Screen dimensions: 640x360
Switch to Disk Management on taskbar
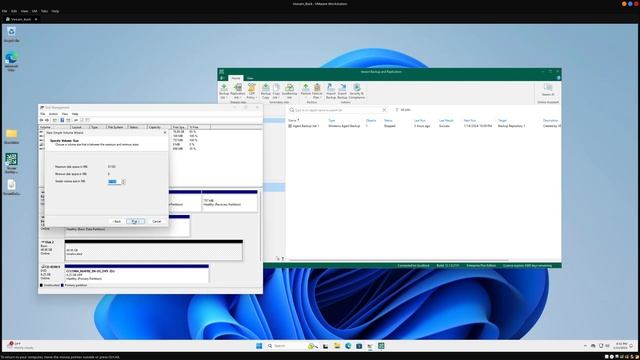point(370,346)
